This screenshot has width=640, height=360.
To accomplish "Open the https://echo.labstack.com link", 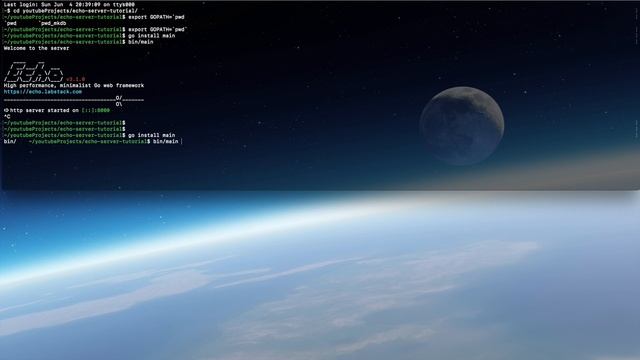I will tap(43, 92).
